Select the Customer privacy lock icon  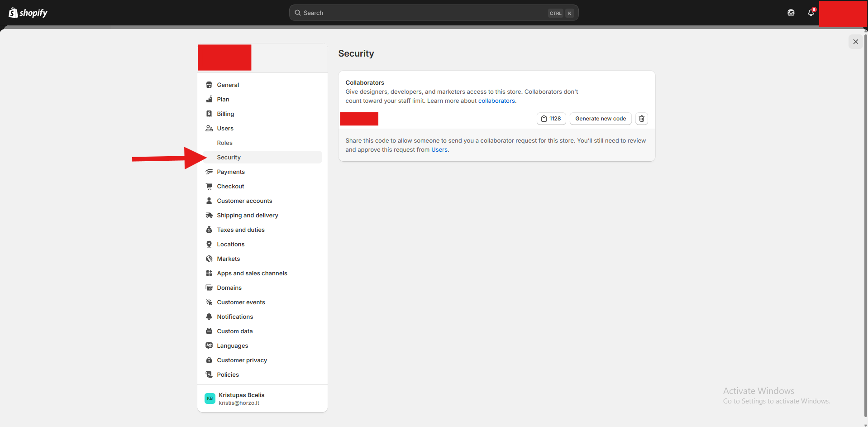[x=209, y=360]
